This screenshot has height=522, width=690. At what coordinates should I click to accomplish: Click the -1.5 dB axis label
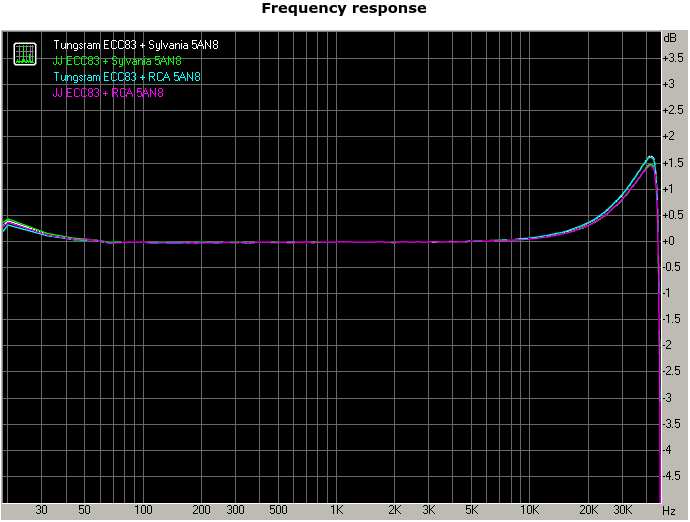tap(673, 319)
